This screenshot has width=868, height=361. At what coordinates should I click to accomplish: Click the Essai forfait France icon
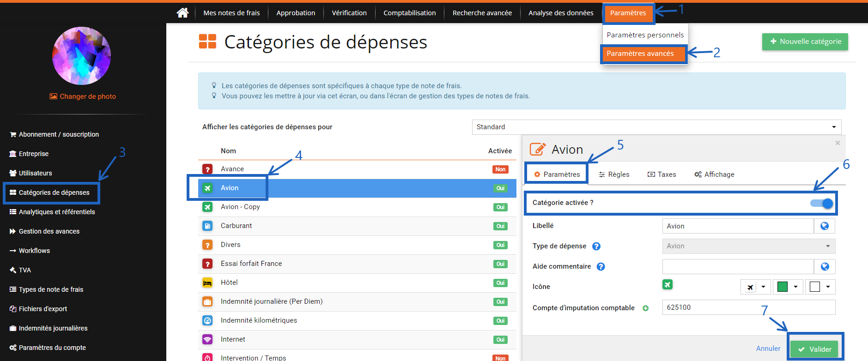[x=207, y=264]
